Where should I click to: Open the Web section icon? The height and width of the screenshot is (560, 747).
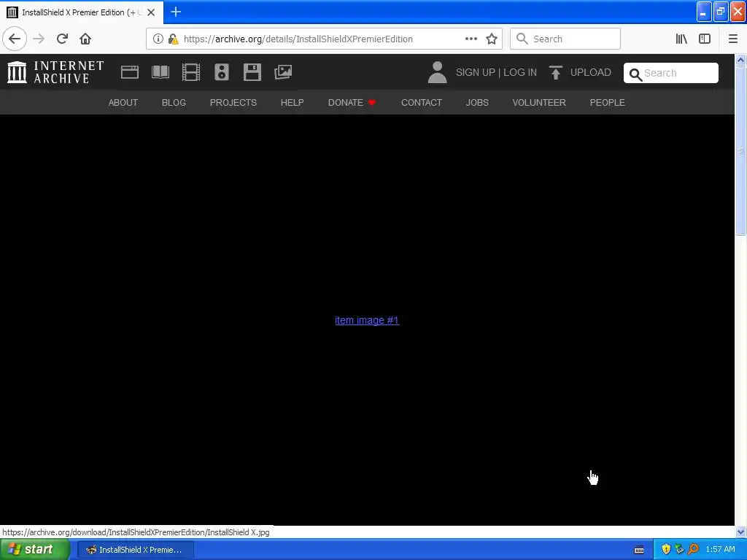click(130, 72)
